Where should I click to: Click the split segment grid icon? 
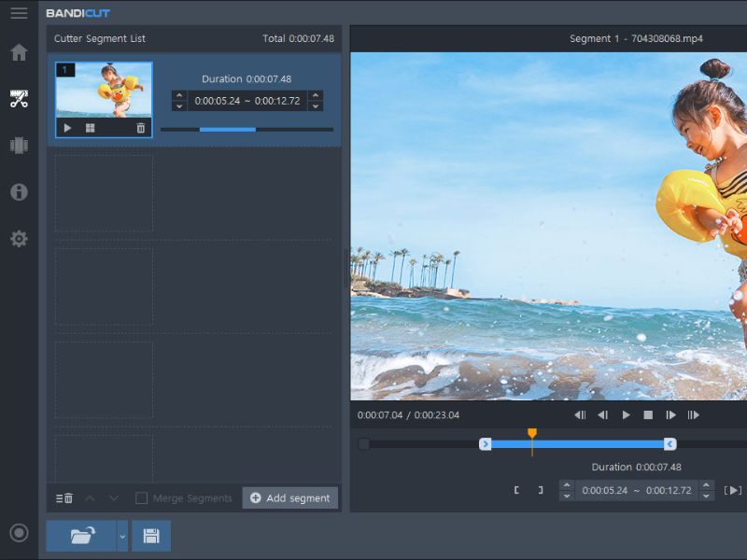[x=91, y=128]
